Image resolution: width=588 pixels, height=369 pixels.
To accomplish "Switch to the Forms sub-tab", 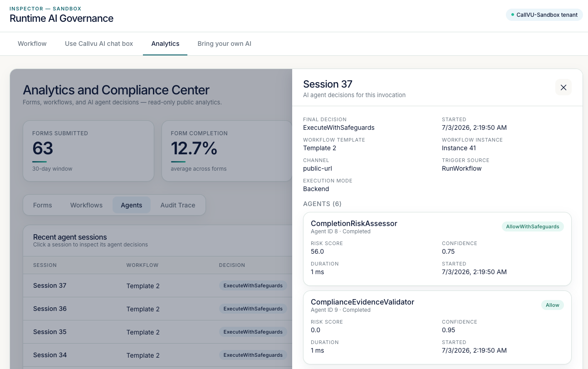I will pyautogui.click(x=43, y=205).
